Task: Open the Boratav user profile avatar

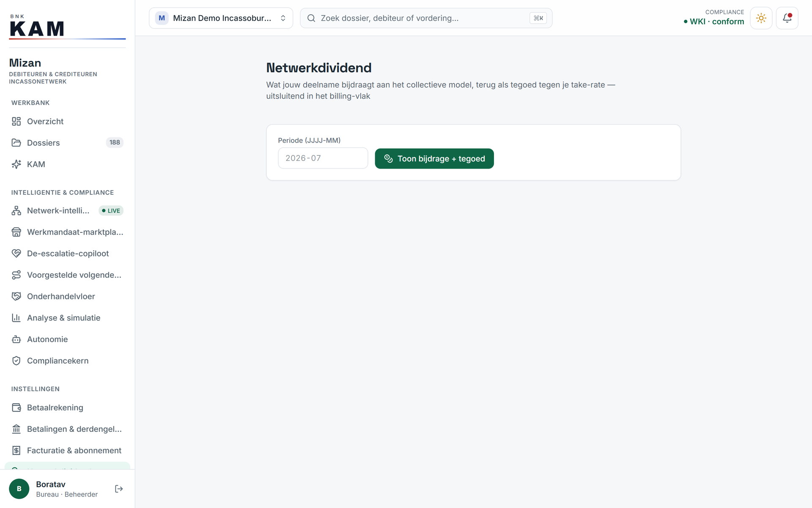Action: (x=19, y=489)
